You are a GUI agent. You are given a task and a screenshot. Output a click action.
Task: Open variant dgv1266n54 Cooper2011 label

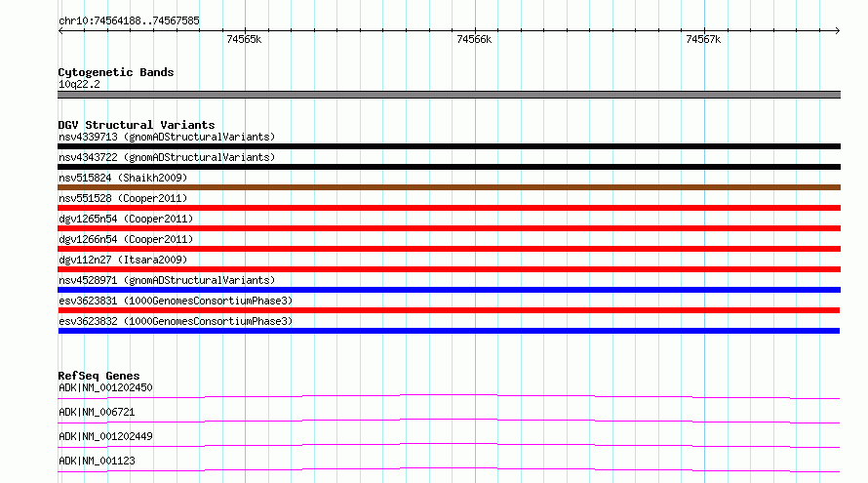pyautogui.click(x=126, y=239)
